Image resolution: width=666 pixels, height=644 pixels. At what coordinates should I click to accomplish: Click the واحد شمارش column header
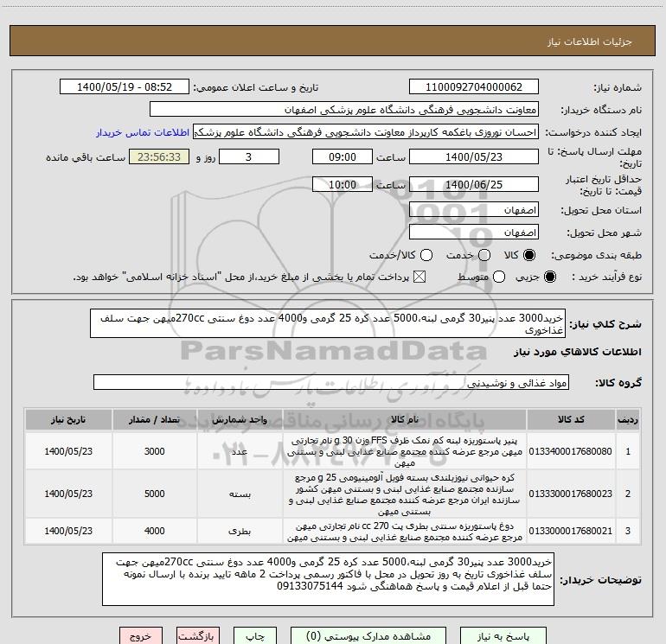(x=240, y=420)
